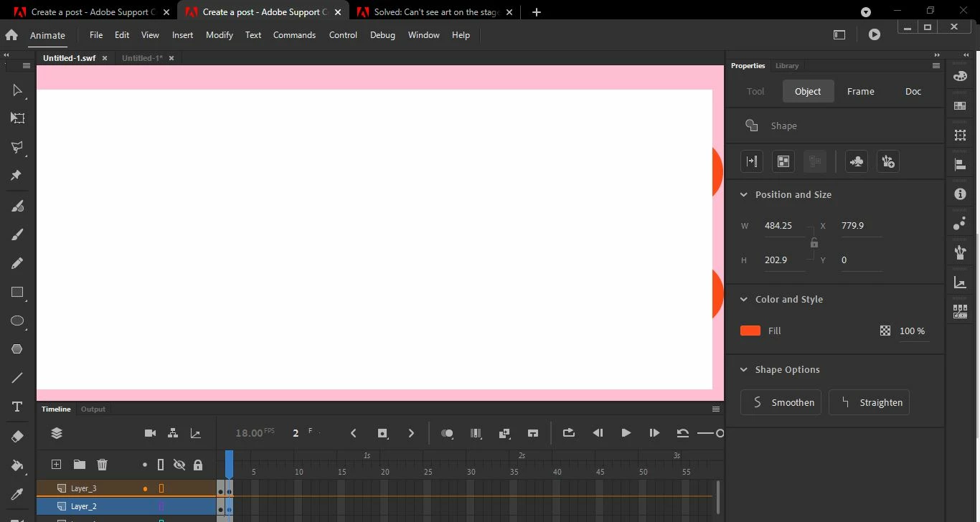Viewport: 980px width, 522px height.
Task: Select the Text tool
Action: (18, 407)
